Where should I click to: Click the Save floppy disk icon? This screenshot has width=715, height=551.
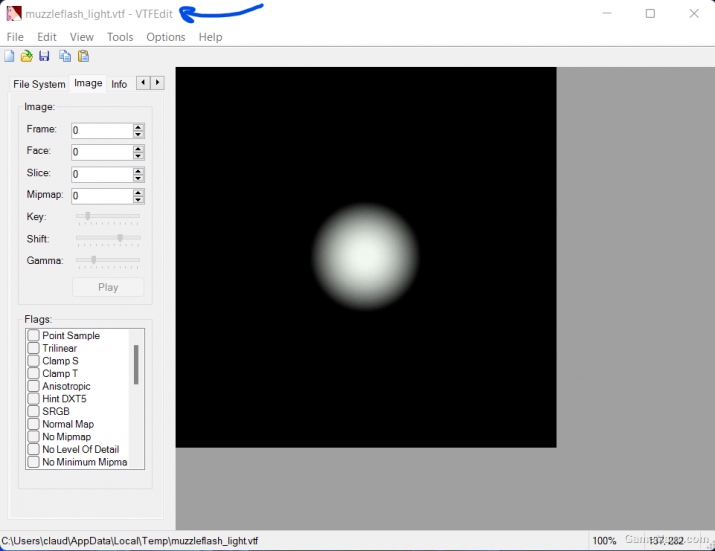tap(44, 56)
